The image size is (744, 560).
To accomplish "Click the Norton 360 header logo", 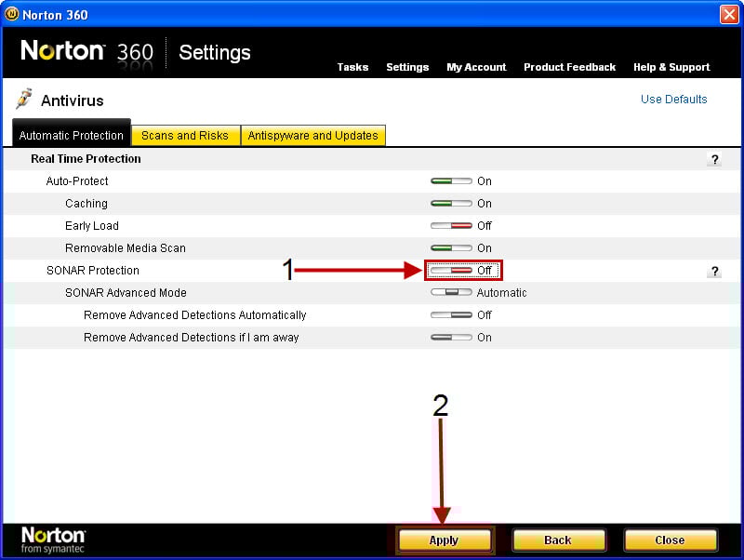I will coord(87,52).
